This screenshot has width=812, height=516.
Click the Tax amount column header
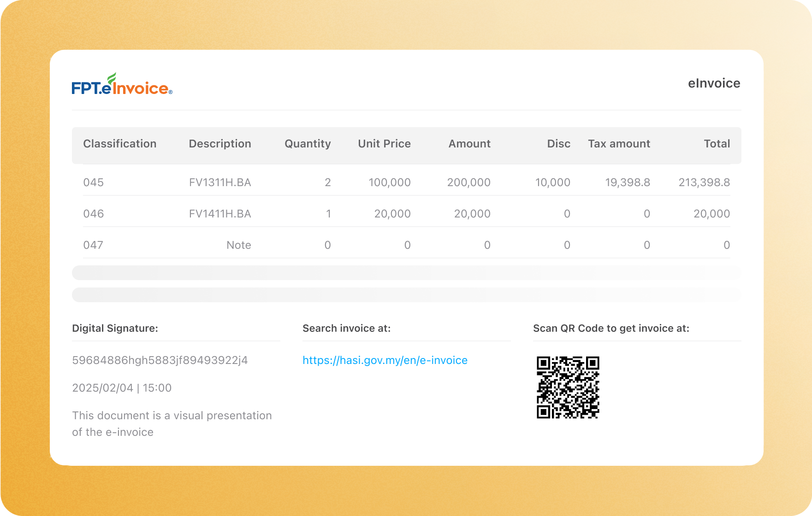(619, 144)
